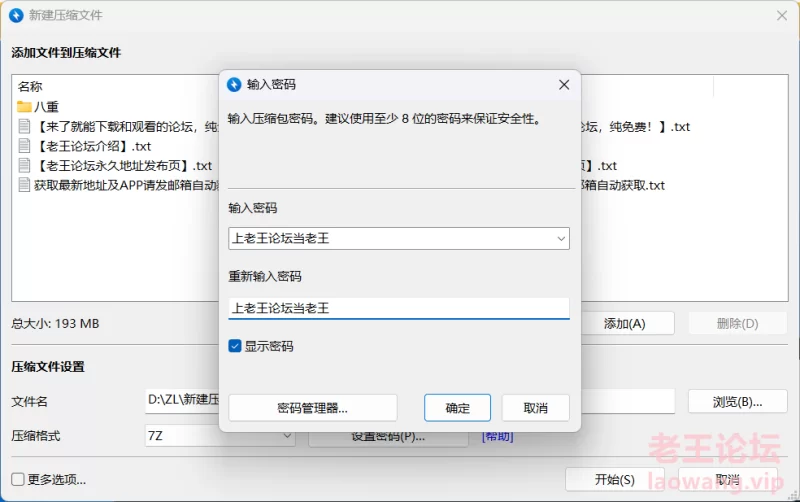Toggle the 显示密码 checkbox
Viewport: 800px width, 502px height.
pos(235,346)
